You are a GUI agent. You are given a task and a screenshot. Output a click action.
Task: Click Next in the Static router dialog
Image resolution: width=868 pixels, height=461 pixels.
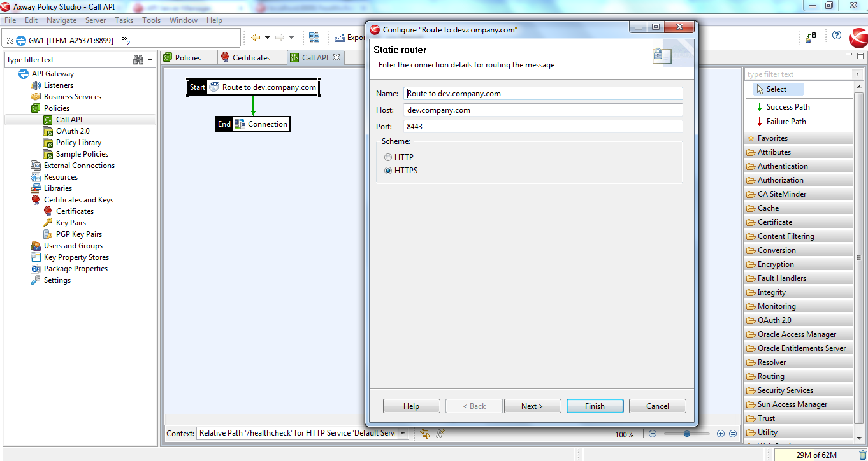(533, 406)
